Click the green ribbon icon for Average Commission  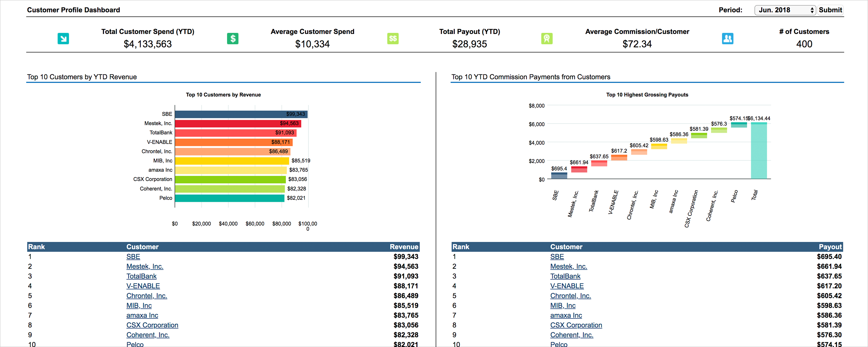click(546, 39)
